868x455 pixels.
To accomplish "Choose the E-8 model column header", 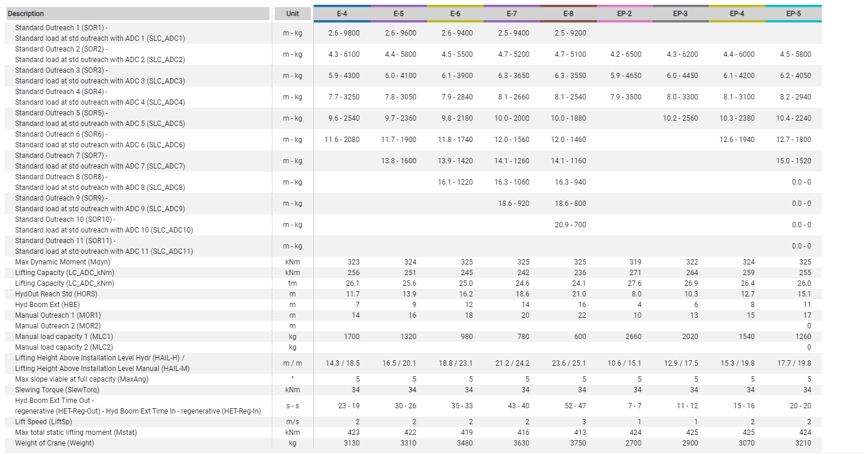I will click(x=568, y=14).
